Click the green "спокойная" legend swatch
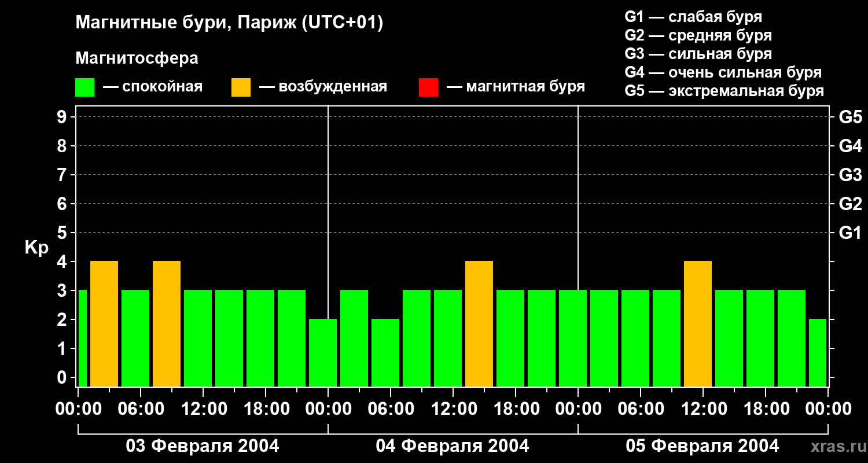Screen dimensions: 868x463 tap(85, 87)
